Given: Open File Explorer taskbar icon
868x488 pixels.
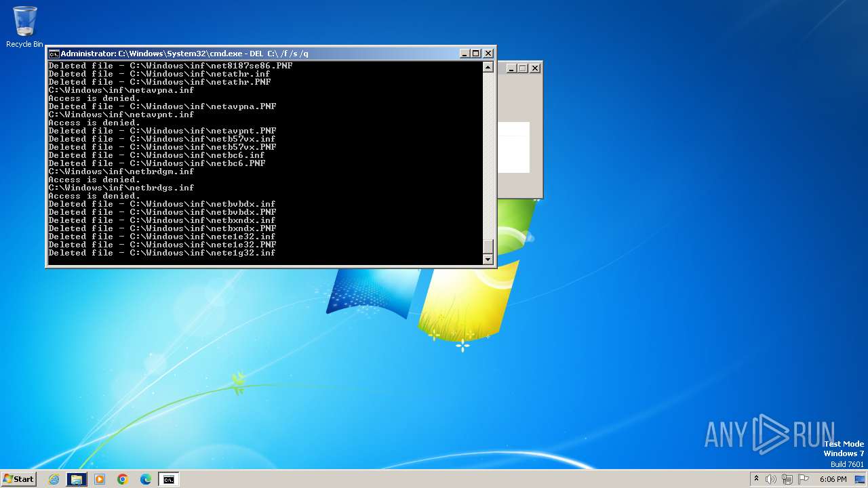Looking at the screenshot, I should [x=77, y=479].
